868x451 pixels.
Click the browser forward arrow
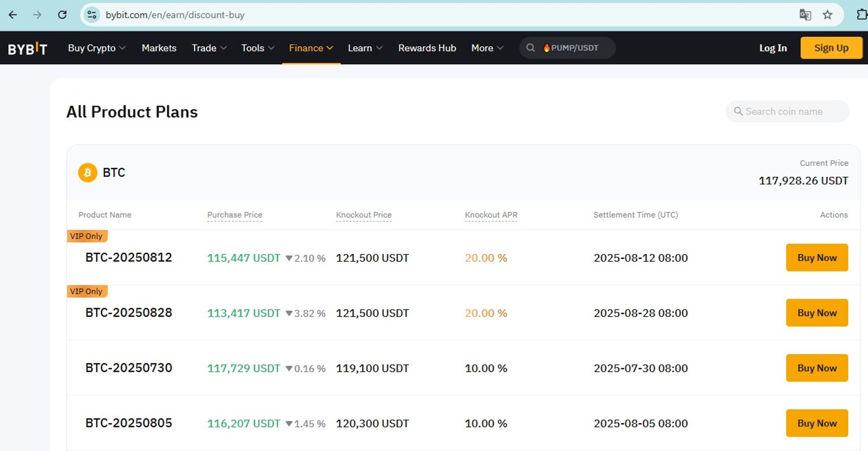pyautogui.click(x=37, y=15)
